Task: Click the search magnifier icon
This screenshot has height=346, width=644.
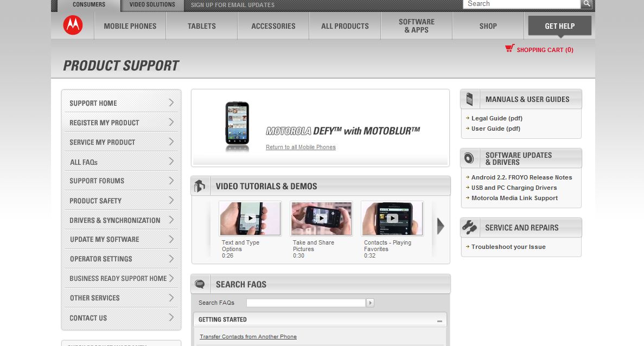Action: 586,4
